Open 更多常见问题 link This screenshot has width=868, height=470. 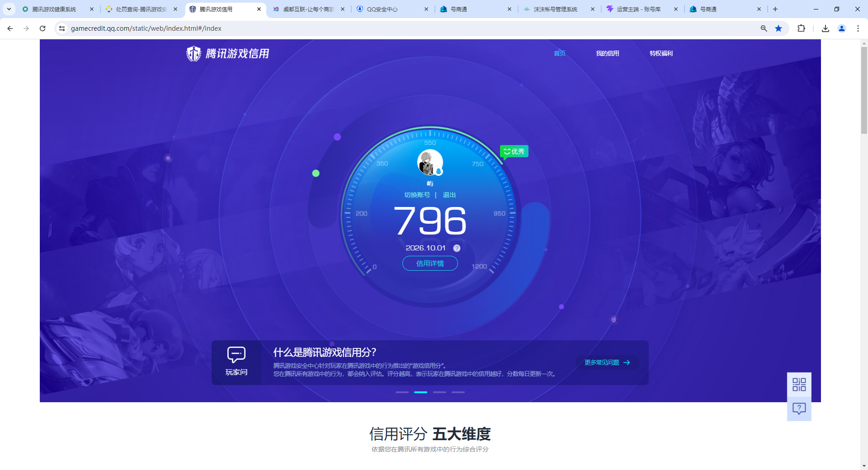click(607, 362)
